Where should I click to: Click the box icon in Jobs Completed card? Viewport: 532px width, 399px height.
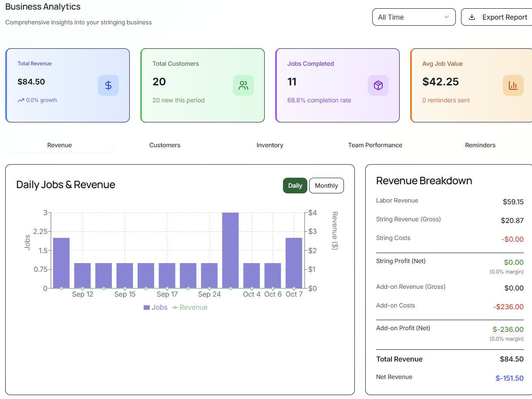coord(378,85)
